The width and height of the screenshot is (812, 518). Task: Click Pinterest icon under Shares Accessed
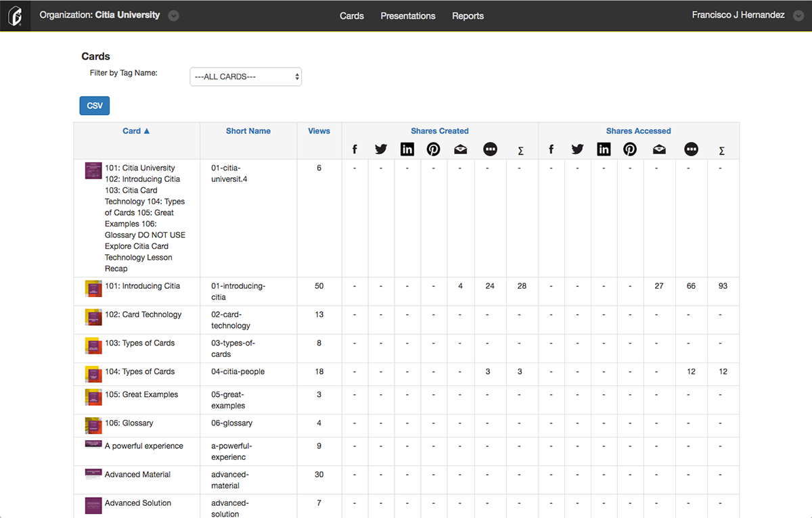click(630, 149)
